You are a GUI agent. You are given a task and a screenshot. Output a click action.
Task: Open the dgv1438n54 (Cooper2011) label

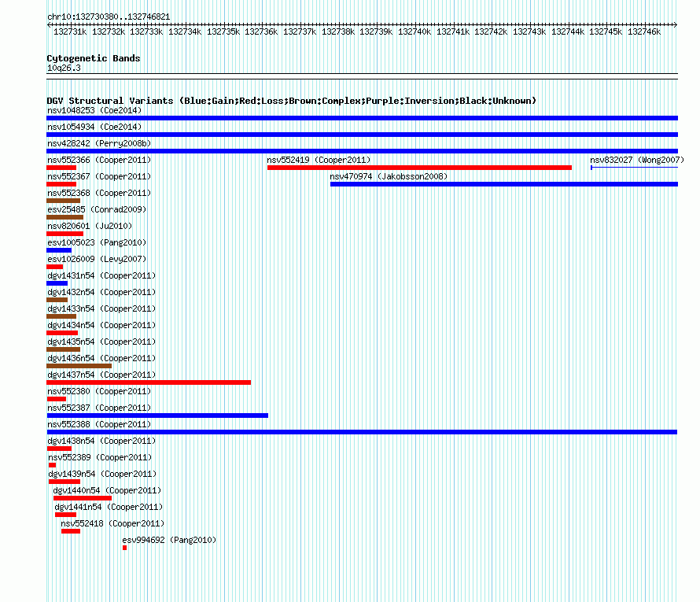click(x=101, y=441)
